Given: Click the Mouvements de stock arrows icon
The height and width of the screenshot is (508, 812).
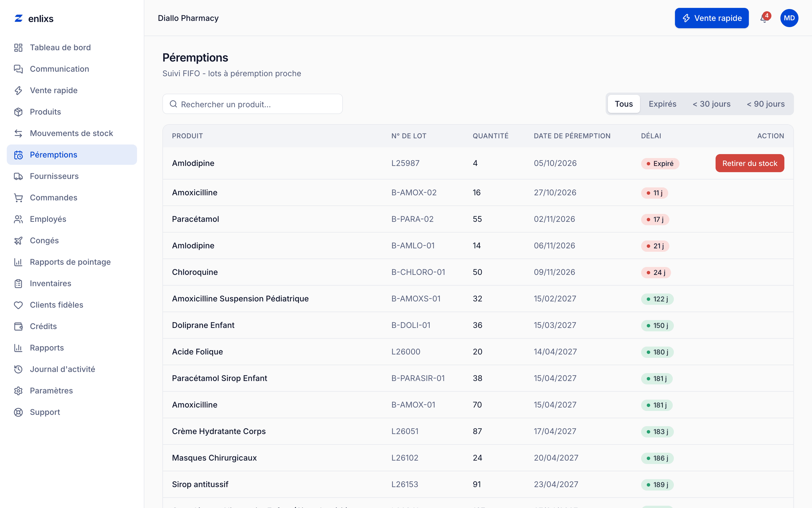Looking at the screenshot, I should (18, 133).
